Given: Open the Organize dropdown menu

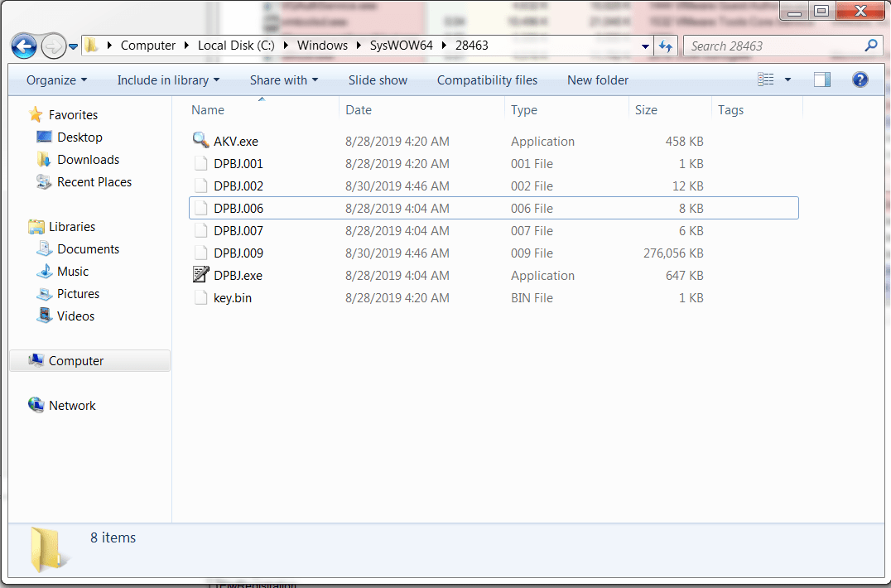Looking at the screenshot, I should 55,80.
